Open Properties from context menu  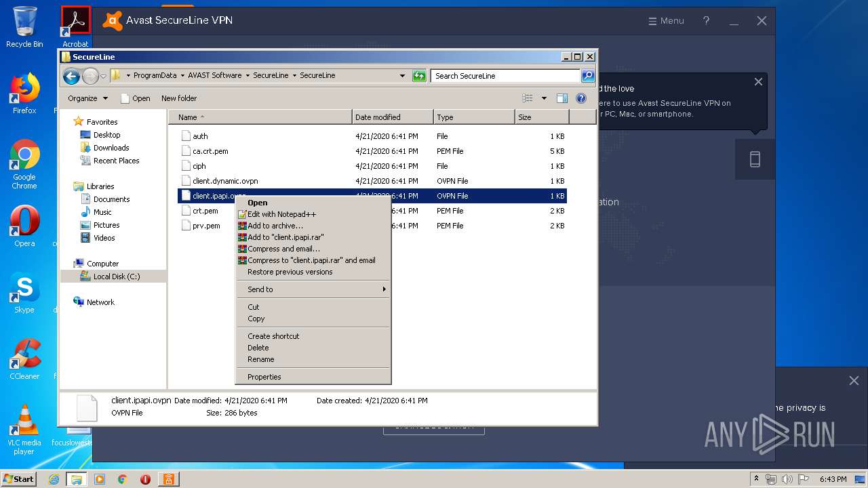pos(313,377)
